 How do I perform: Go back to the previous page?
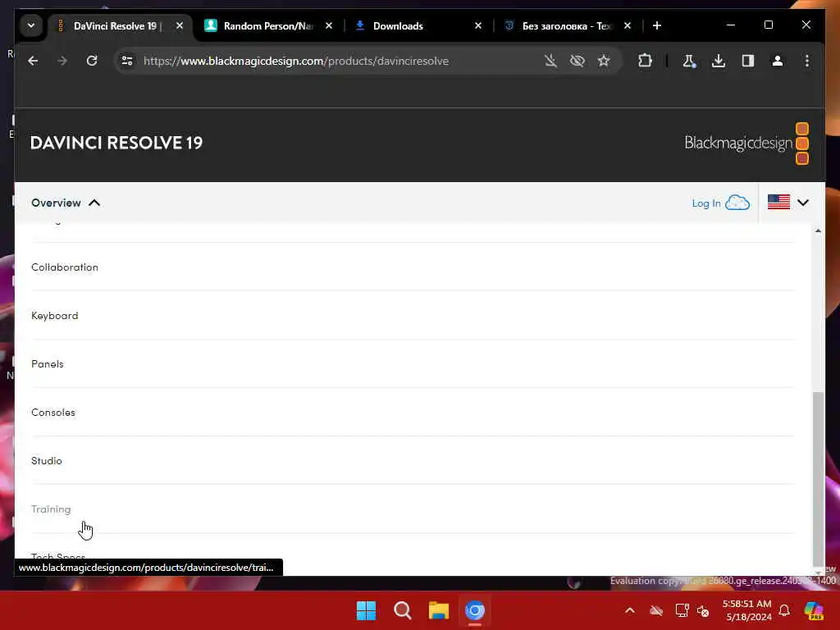pyautogui.click(x=33, y=61)
